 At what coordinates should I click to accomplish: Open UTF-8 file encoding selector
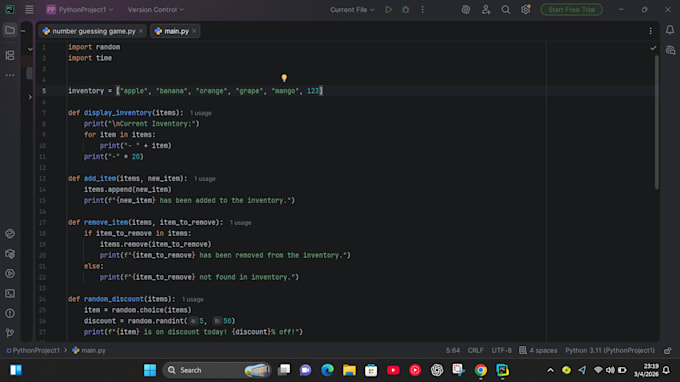click(501, 350)
